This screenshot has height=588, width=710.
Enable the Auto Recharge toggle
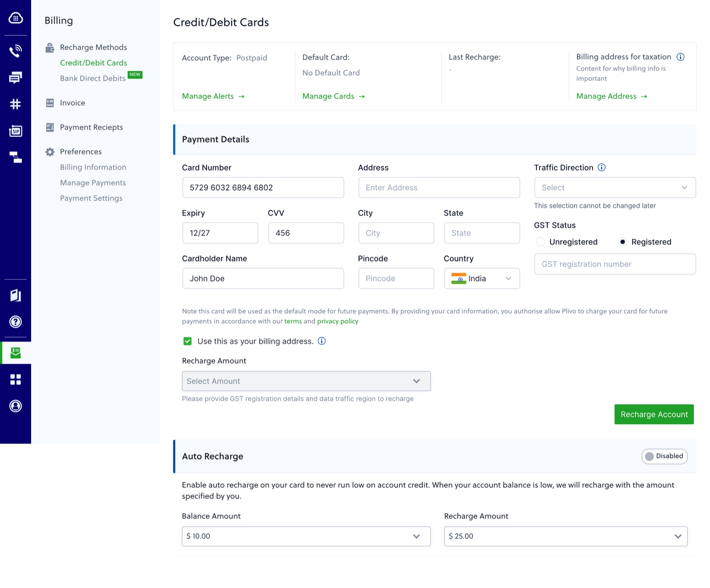pos(665,456)
